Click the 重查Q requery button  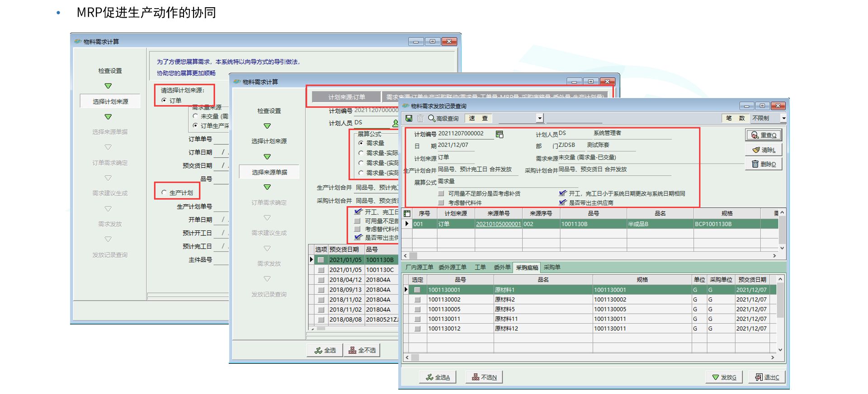coord(763,135)
